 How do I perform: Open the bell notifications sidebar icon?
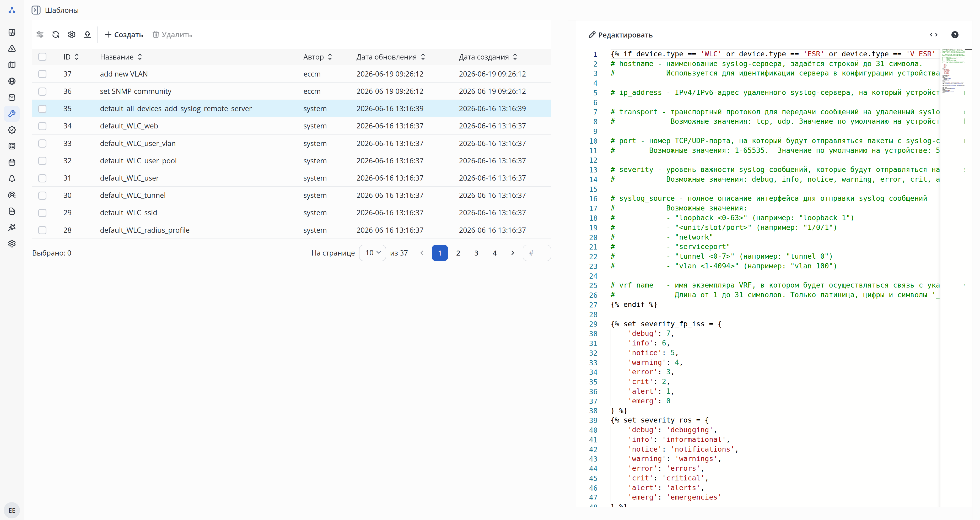[12, 178]
